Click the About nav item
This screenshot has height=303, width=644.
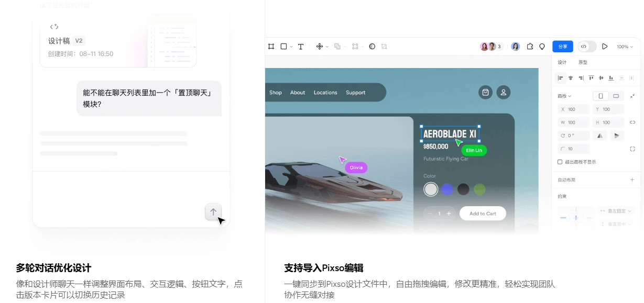coord(298,93)
